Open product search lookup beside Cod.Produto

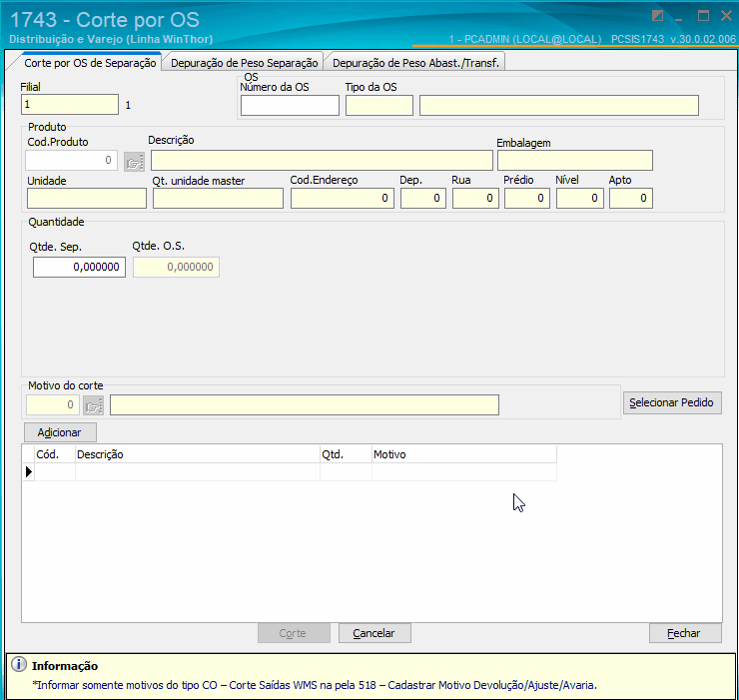[x=135, y=162]
